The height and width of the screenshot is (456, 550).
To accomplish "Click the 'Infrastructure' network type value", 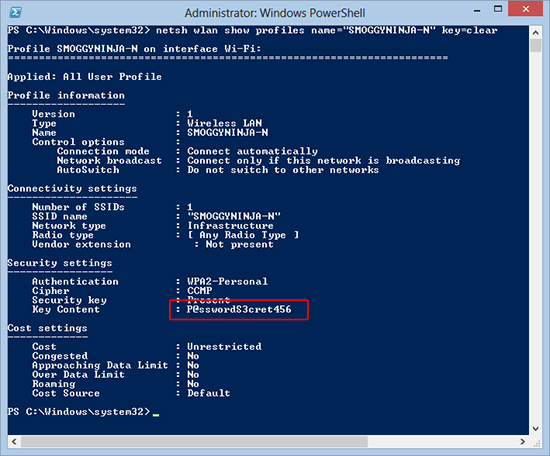I will (x=230, y=226).
